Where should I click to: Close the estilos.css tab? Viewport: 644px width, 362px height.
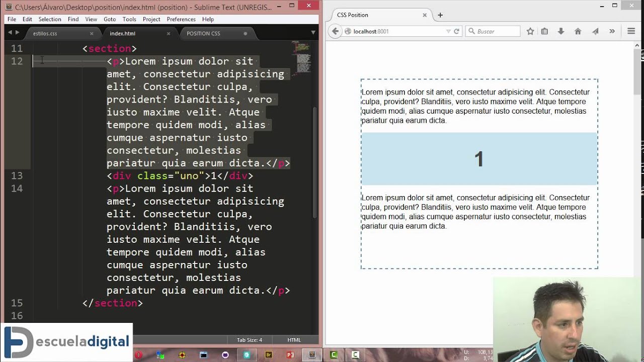pos(92,34)
